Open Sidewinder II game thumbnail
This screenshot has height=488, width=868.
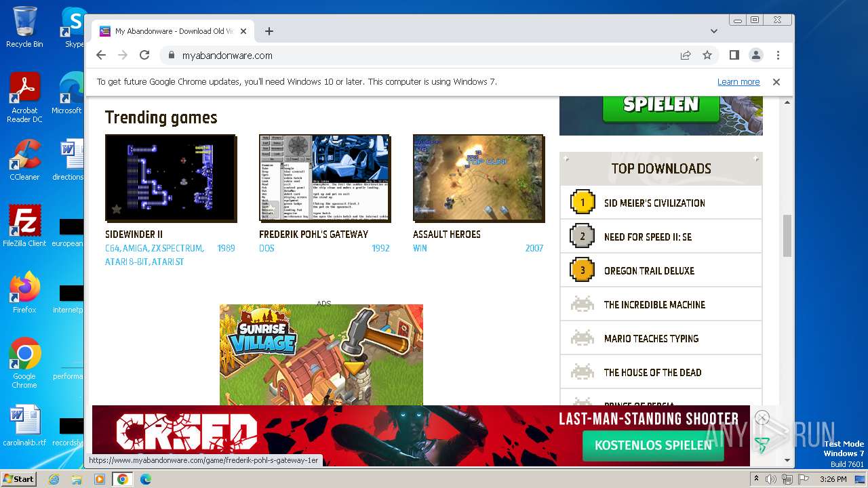pyautogui.click(x=171, y=178)
